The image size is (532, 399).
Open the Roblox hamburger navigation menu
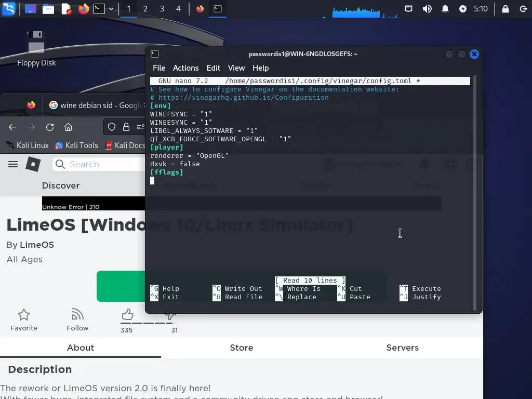[13, 164]
